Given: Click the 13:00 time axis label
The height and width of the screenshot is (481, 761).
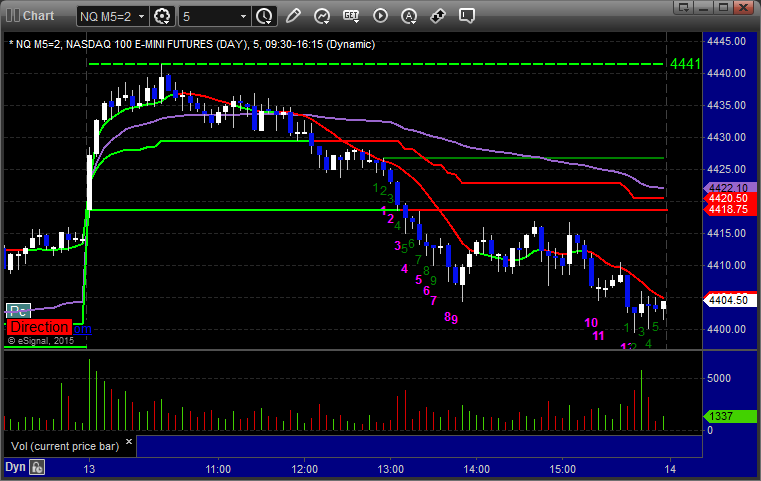Looking at the screenshot, I should (x=391, y=469).
